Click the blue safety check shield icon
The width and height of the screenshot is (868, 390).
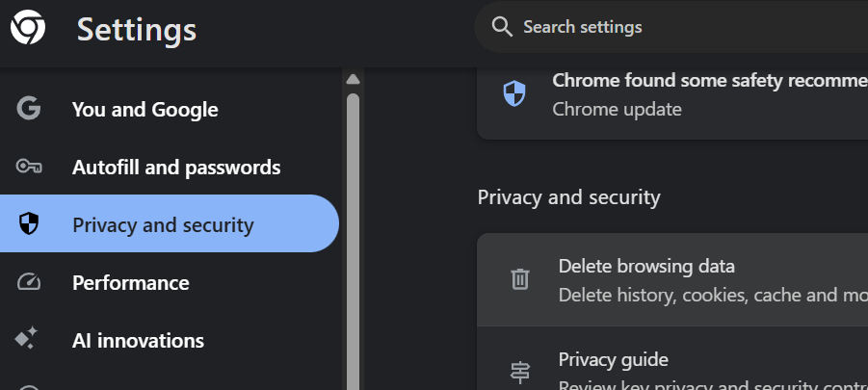click(x=515, y=93)
